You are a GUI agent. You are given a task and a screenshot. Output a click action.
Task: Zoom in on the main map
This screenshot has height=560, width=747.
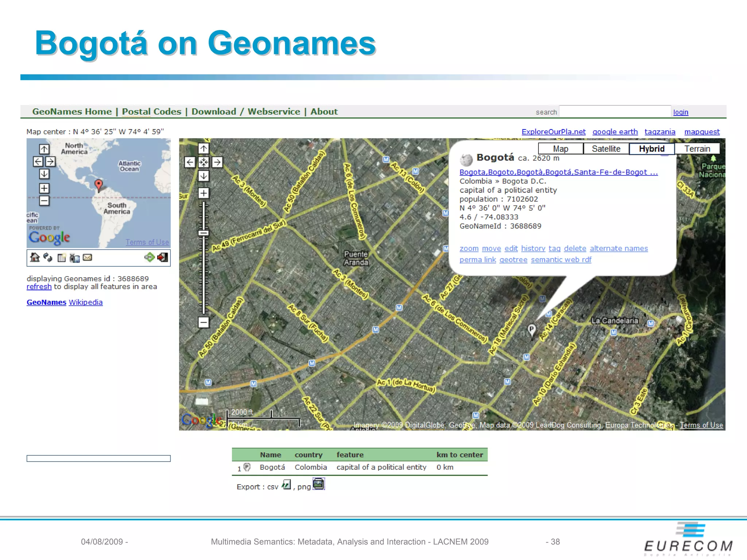[x=204, y=193]
